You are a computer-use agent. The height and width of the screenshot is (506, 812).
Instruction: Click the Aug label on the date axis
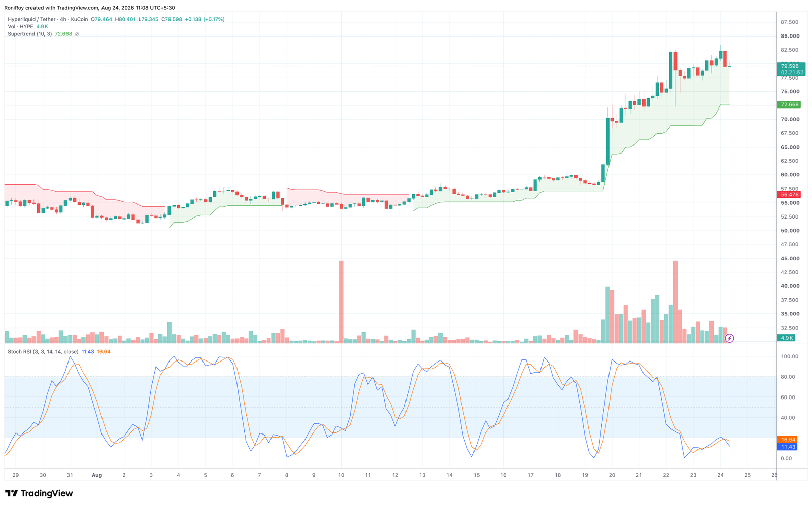click(x=97, y=475)
